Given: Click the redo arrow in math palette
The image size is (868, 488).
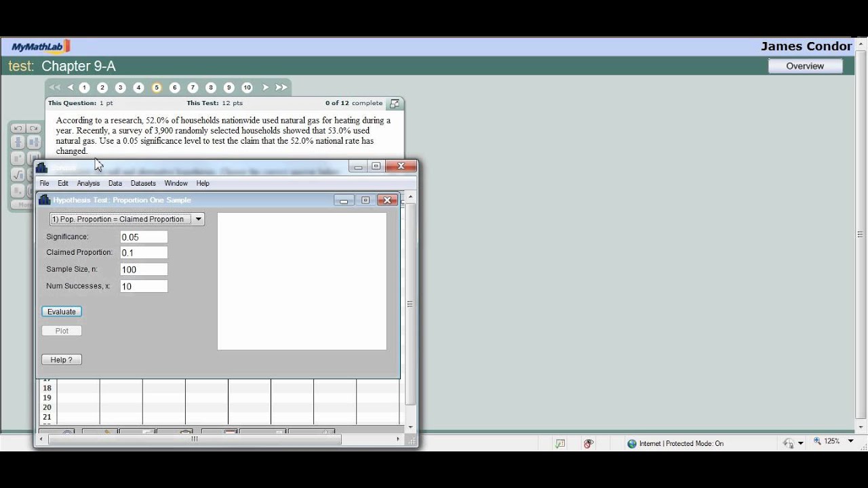Looking at the screenshot, I should (33, 128).
